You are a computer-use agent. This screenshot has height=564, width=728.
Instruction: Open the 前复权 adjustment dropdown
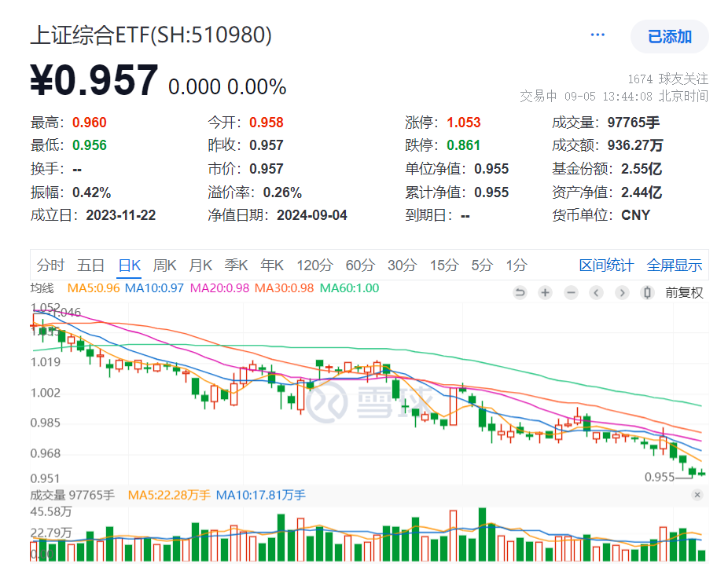tap(684, 293)
